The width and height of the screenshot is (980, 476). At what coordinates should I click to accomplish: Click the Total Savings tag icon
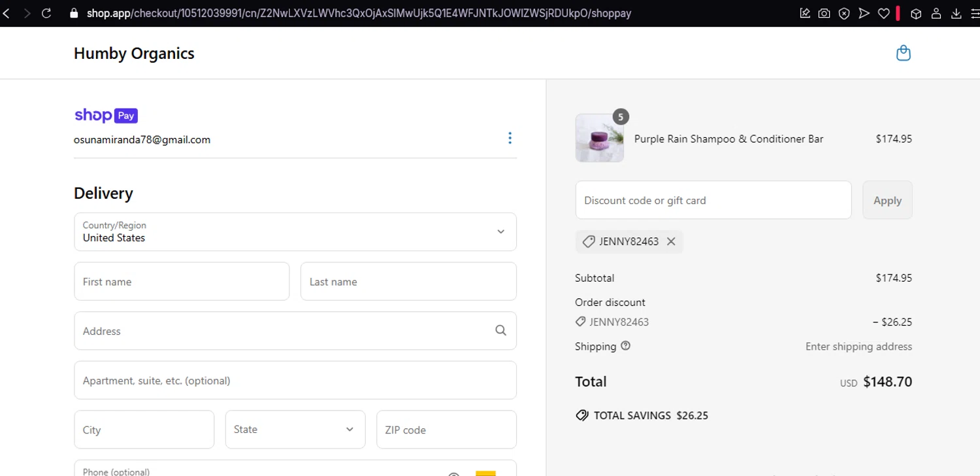coord(581,415)
